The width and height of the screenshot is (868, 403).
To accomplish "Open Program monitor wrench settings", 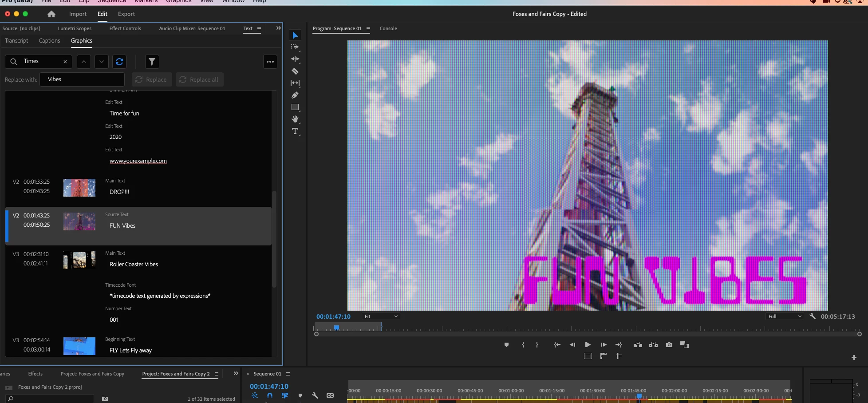I will [x=813, y=316].
